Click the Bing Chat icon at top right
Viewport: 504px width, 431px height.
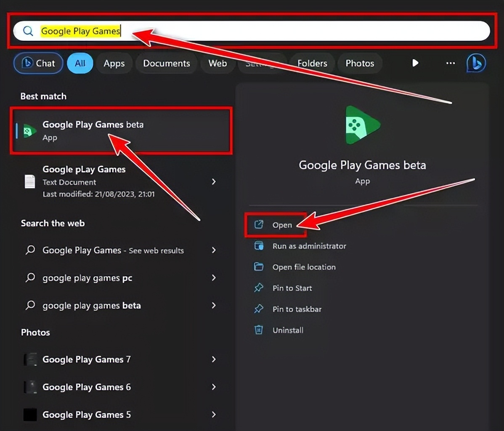[x=476, y=63]
